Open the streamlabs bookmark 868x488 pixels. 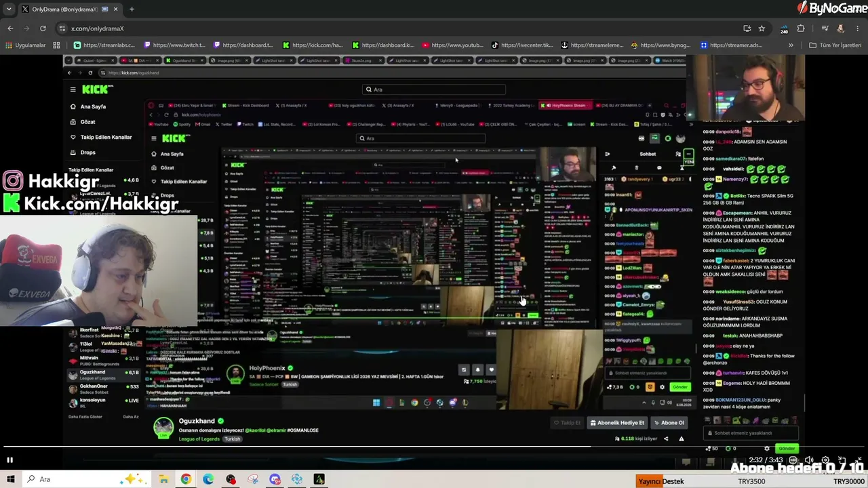104,45
